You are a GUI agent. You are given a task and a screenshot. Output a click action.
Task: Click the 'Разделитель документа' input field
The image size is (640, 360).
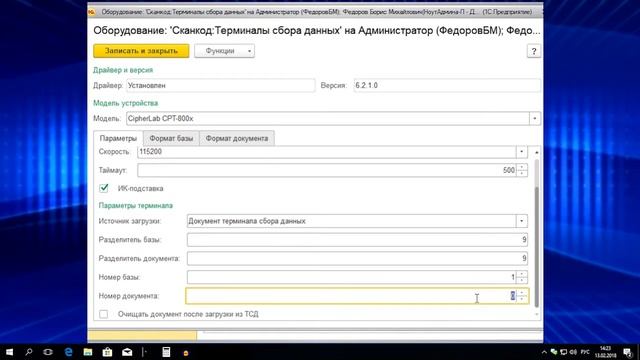357,258
